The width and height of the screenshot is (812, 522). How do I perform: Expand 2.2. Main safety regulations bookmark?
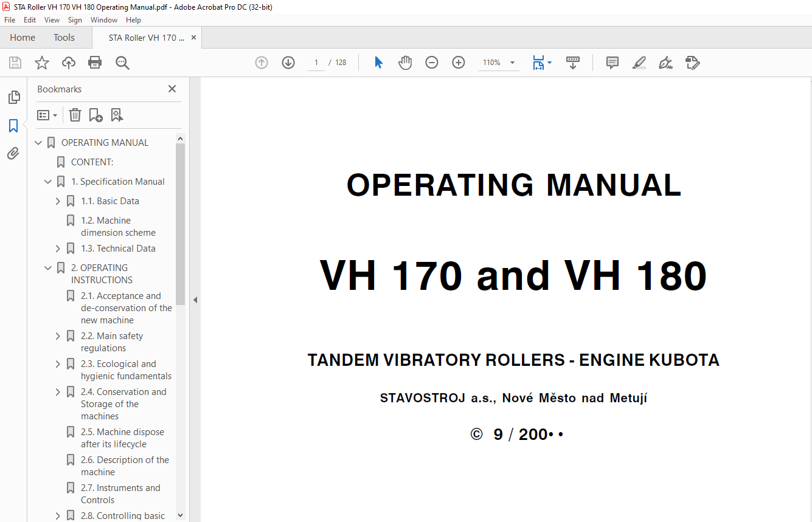point(58,336)
